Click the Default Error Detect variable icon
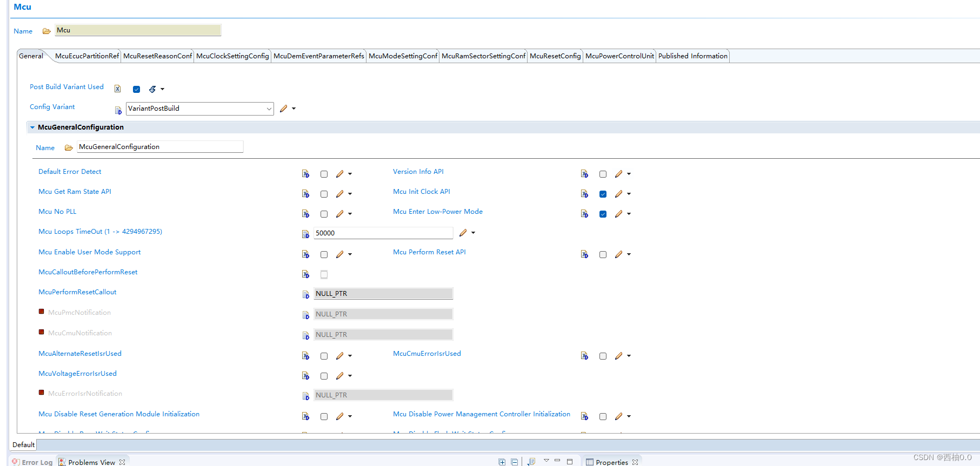Image resolution: width=980 pixels, height=466 pixels. click(x=305, y=174)
